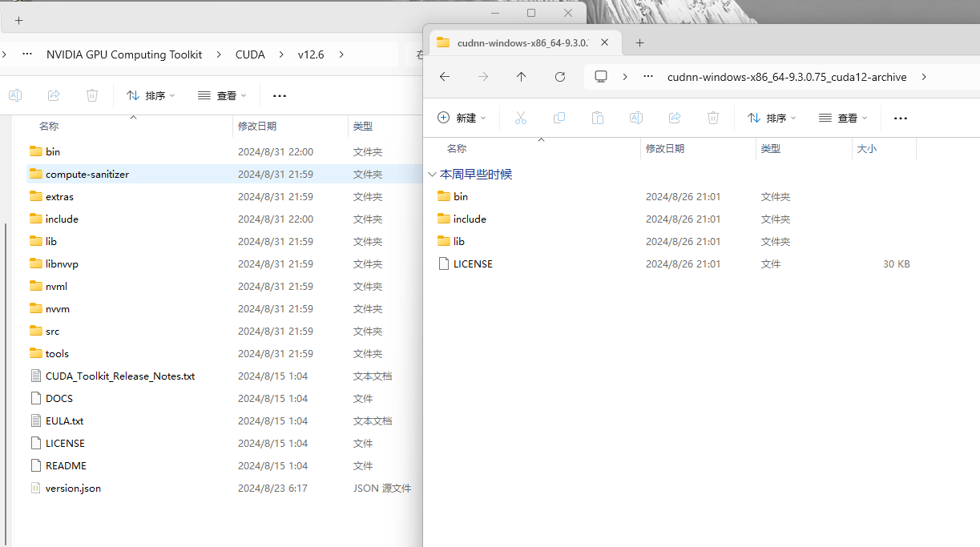Click the Paste clipboard icon
Viewport: 980px width, 547px height.
[598, 118]
